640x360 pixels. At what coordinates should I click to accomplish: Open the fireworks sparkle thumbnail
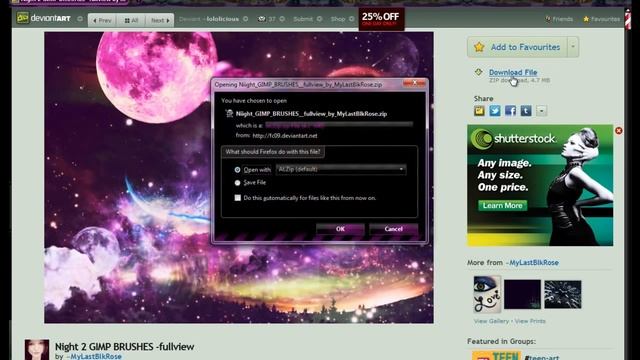(x=562, y=294)
